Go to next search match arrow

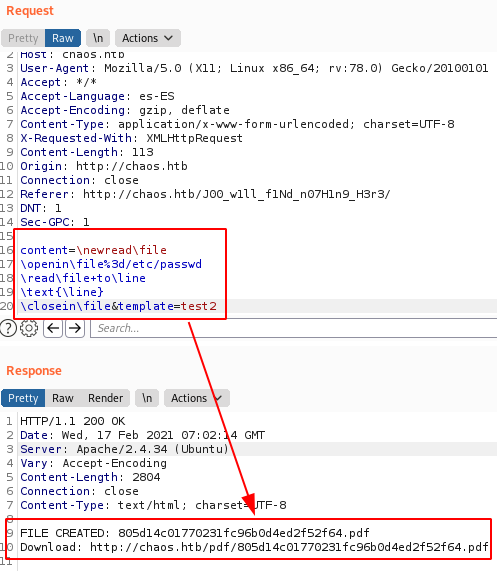75,328
